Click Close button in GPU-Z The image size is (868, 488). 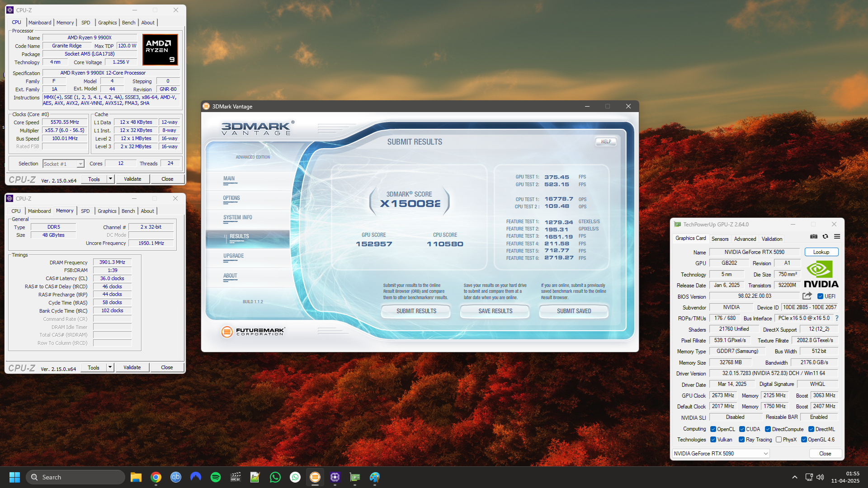(825, 454)
